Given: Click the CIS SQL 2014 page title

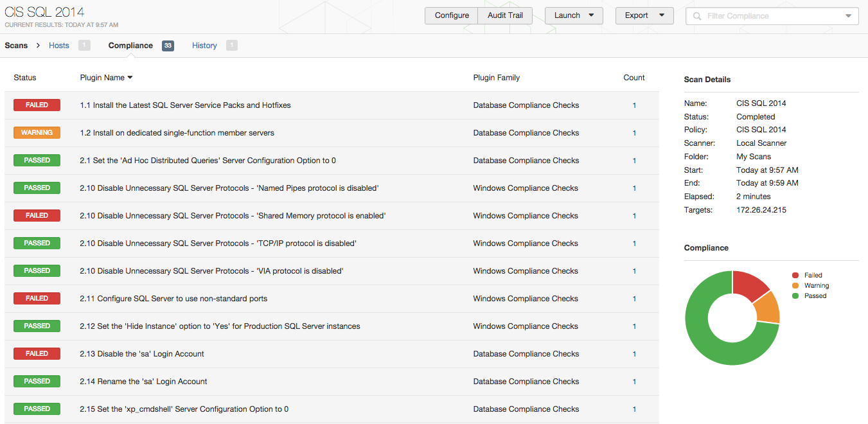Looking at the screenshot, I should [x=44, y=12].
